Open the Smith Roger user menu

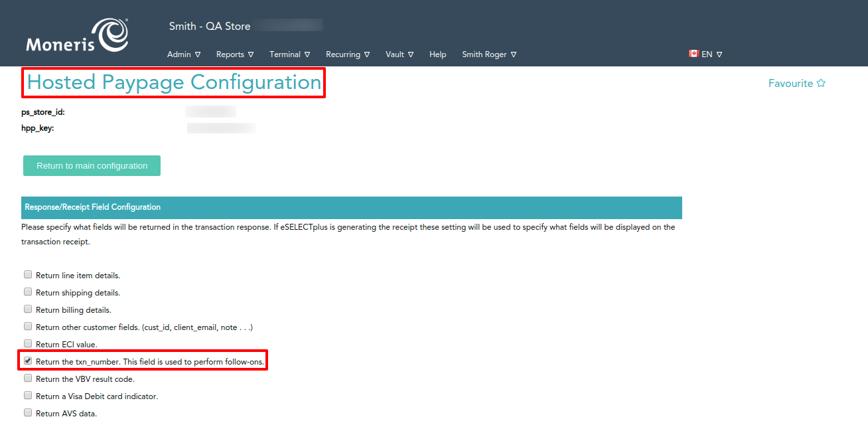[489, 54]
